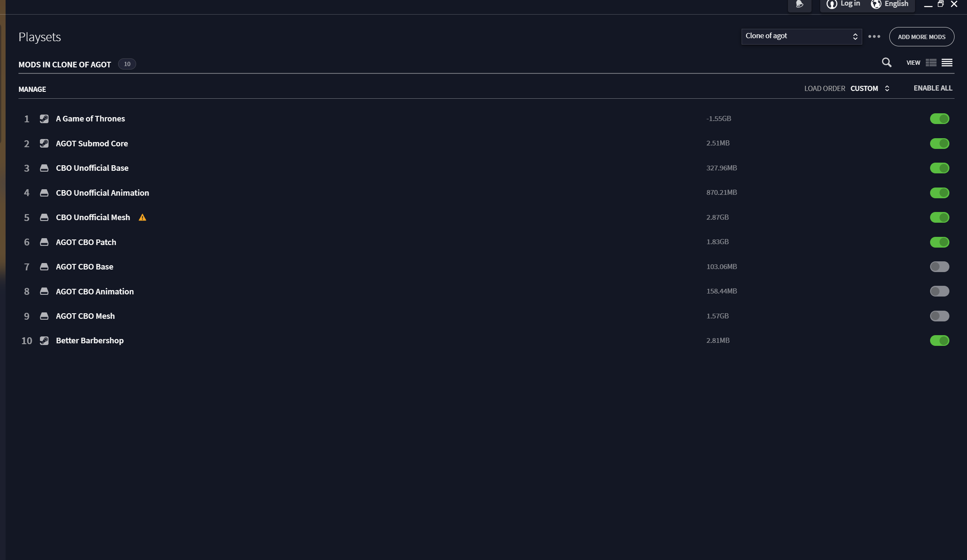Click the Manage column header

point(32,89)
